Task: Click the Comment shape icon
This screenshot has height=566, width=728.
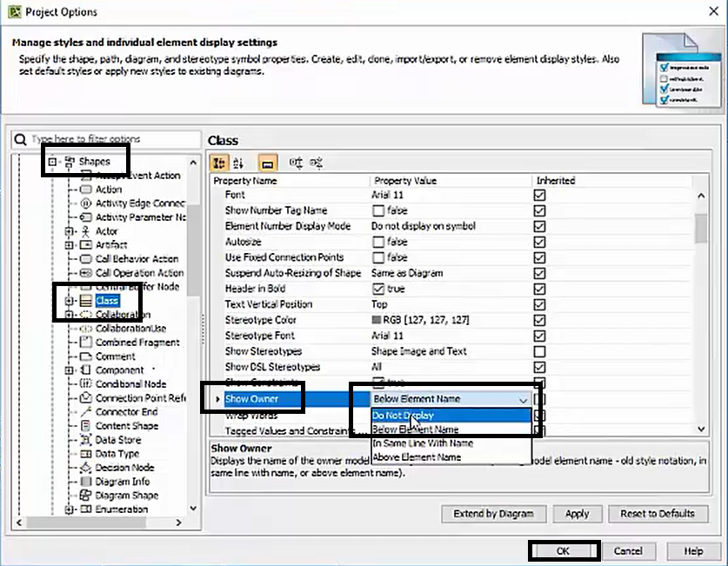Action: coord(86,356)
